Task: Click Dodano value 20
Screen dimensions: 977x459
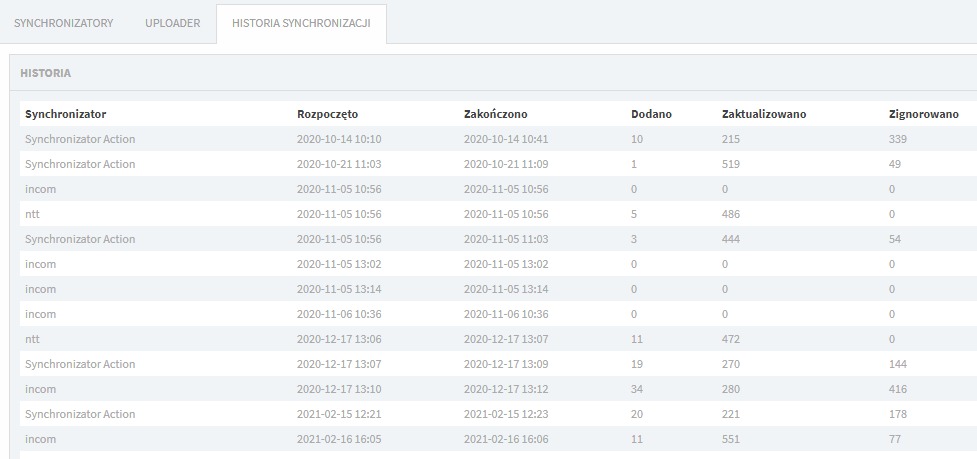Action: (x=637, y=414)
